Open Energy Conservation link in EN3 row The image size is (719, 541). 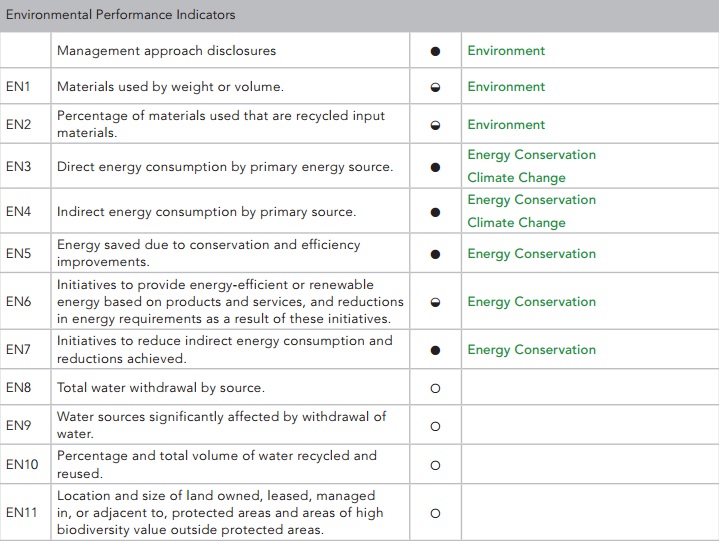coord(531,155)
